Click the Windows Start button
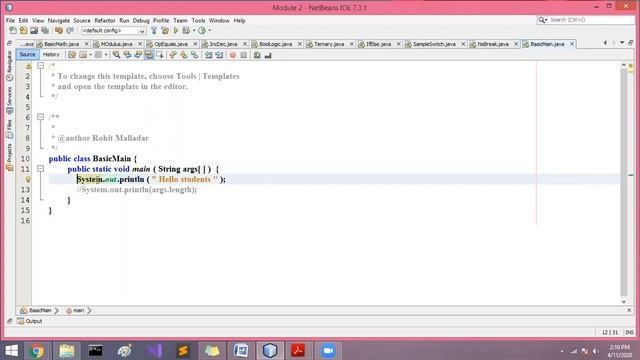 [11, 351]
